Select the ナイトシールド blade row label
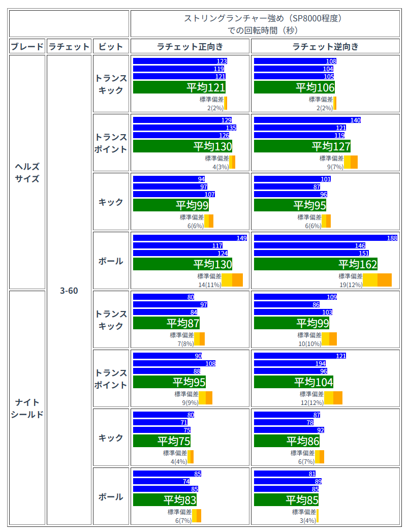Image resolution: width=409 pixels, height=532 pixels. click(27, 408)
